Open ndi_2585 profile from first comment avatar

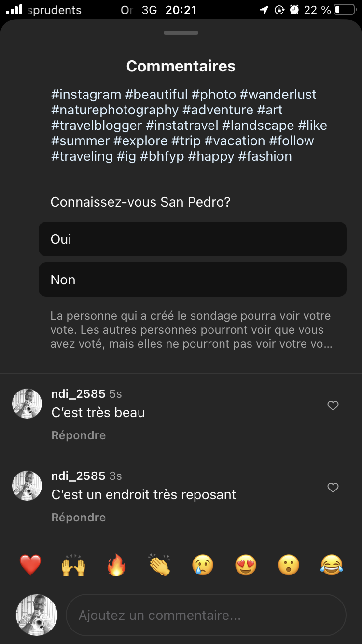[27, 404]
